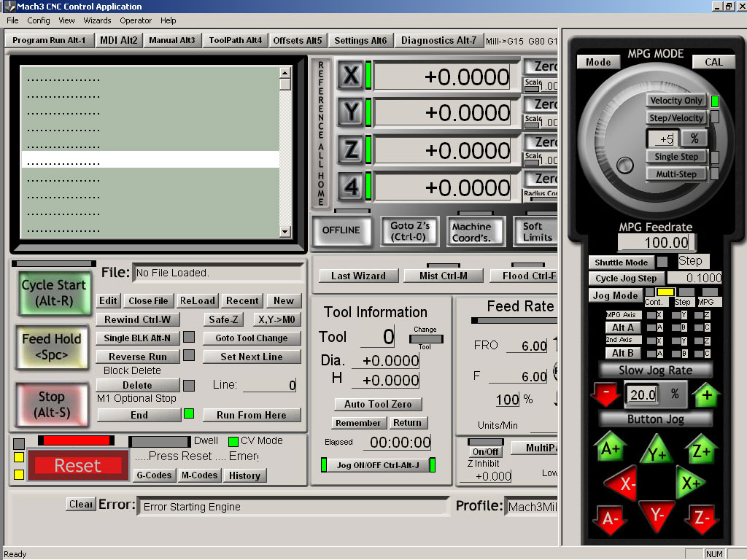Click the Rewind Ctrl-W button
Viewport: 747px width, 560px height.
(138, 319)
